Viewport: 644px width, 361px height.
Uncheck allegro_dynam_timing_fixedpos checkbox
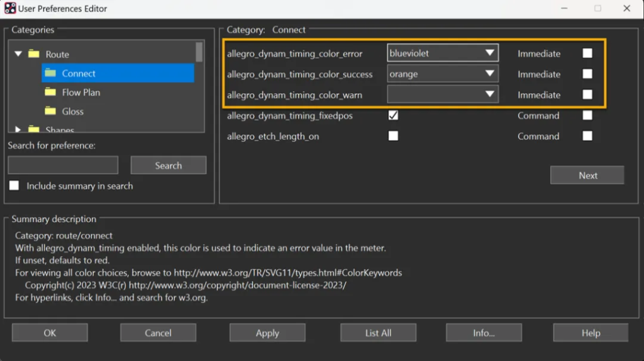click(x=393, y=116)
